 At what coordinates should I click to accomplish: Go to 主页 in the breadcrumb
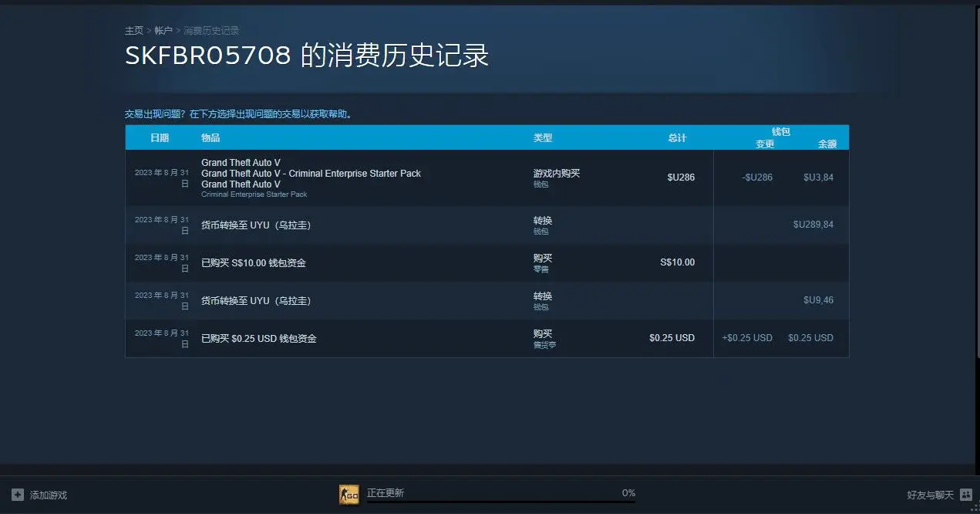(x=134, y=31)
